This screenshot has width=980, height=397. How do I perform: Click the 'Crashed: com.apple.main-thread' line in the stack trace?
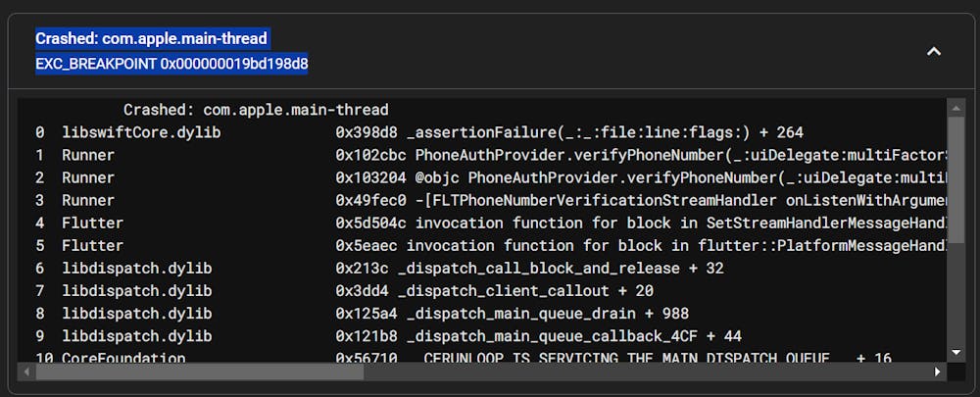pos(256,110)
